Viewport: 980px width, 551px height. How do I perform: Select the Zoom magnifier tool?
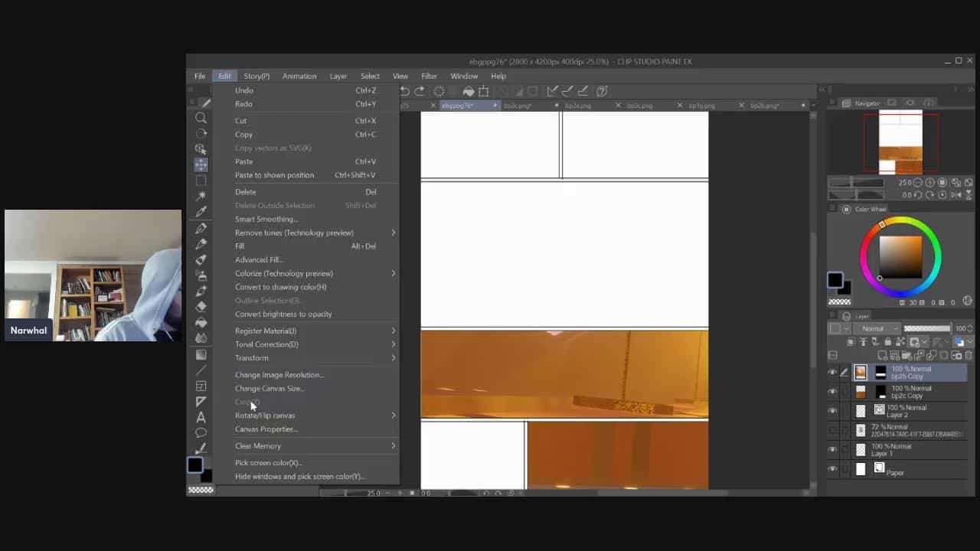coord(201,118)
